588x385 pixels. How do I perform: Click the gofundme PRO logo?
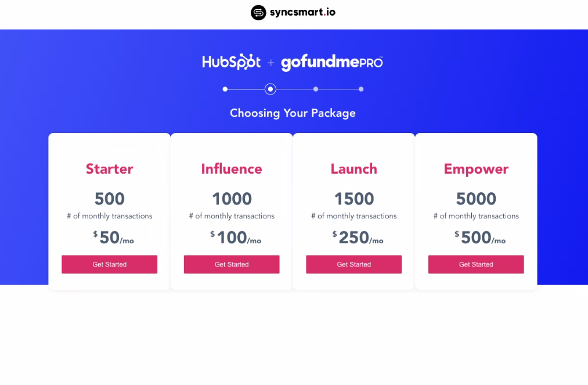331,63
